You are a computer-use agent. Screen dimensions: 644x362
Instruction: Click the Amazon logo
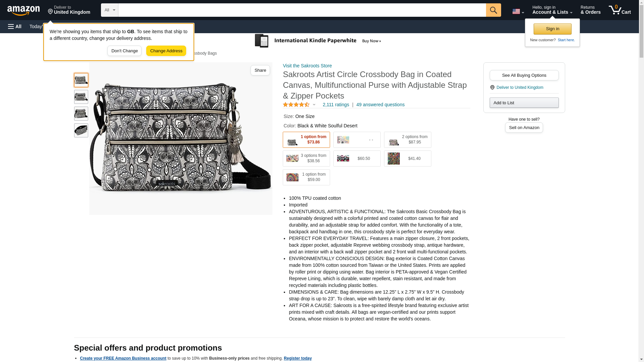[23, 10]
